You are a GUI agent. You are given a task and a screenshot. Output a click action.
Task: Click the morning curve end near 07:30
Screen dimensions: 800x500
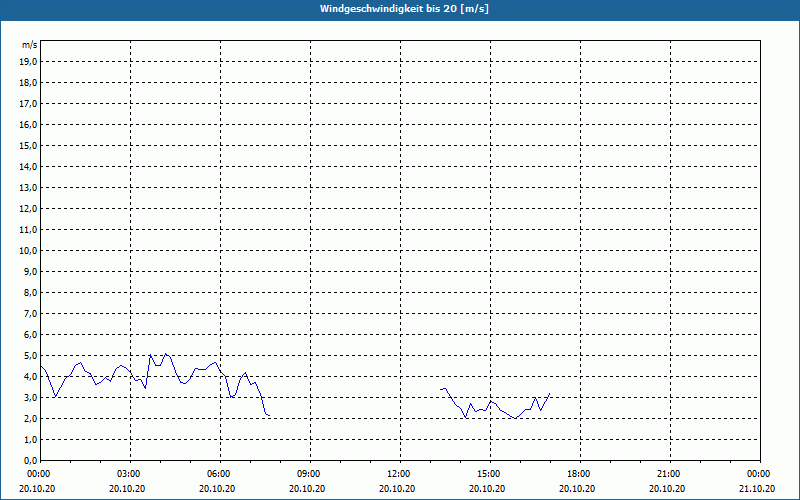(x=269, y=415)
